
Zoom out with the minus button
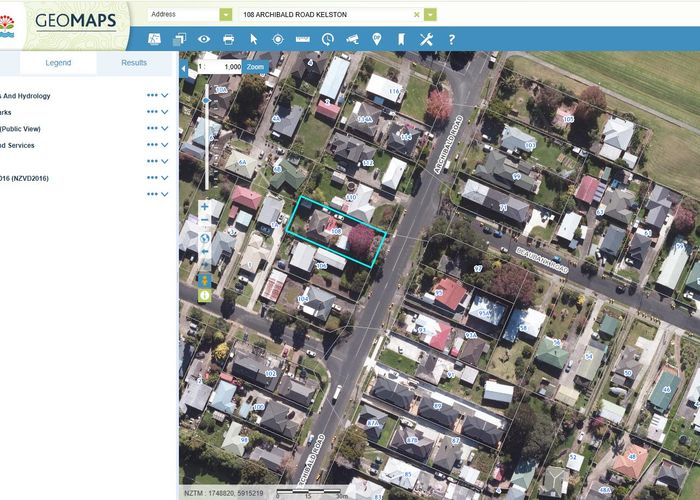(x=204, y=220)
